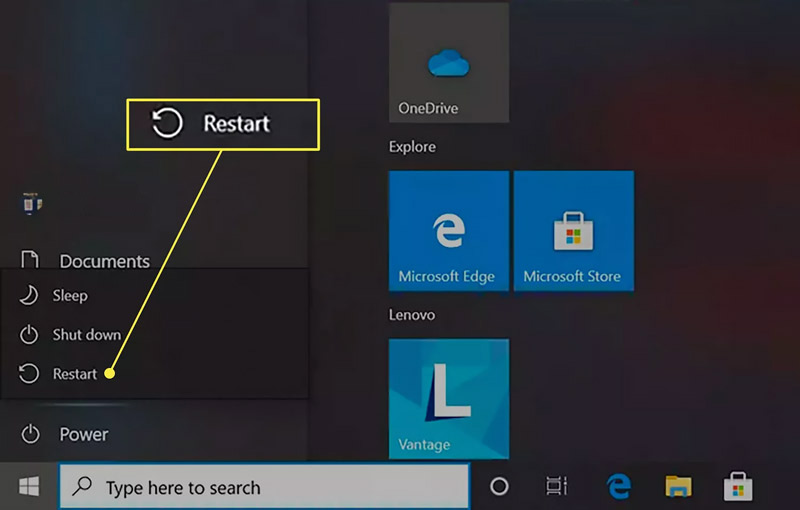
Task: Click the Lenovo group heading
Action: [x=412, y=315]
